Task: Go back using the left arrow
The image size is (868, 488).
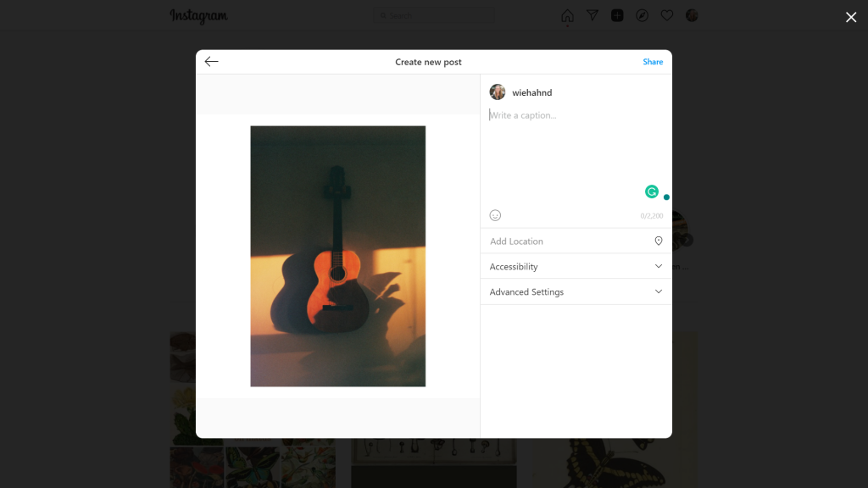Action: (x=212, y=62)
